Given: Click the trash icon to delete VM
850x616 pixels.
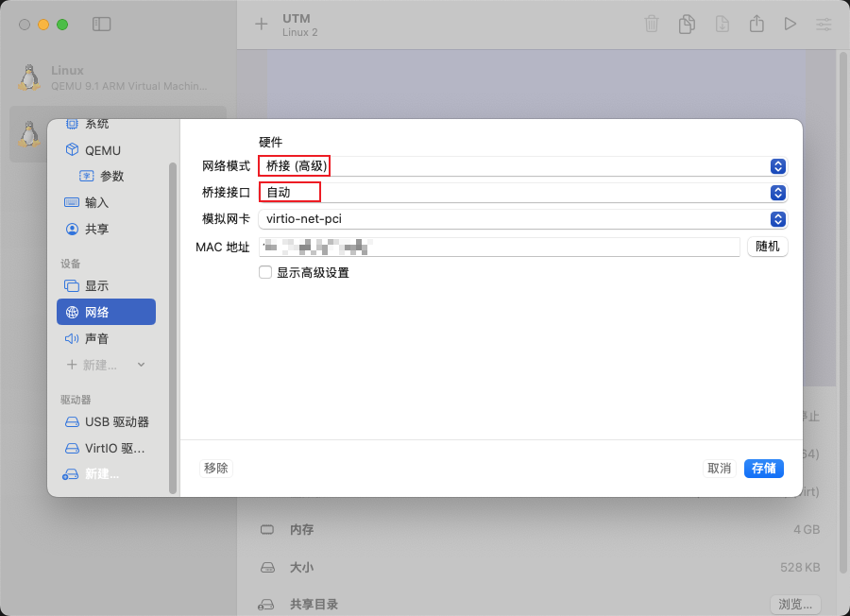Looking at the screenshot, I should [x=652, y=24].
